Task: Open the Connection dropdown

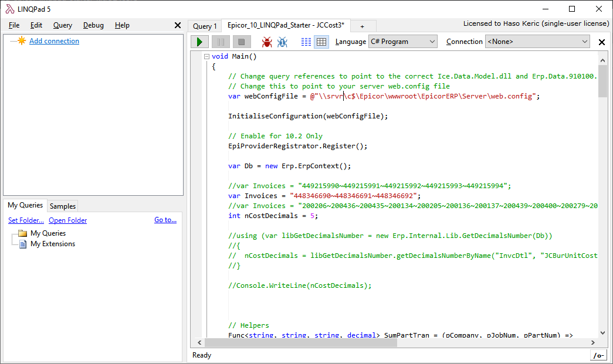Action: click(537, 42)
